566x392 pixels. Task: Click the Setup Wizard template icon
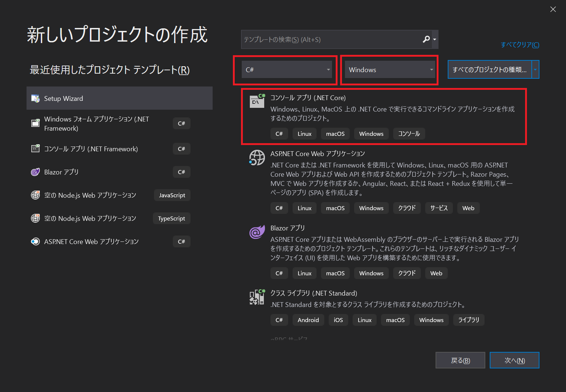[x=35, y=98]
